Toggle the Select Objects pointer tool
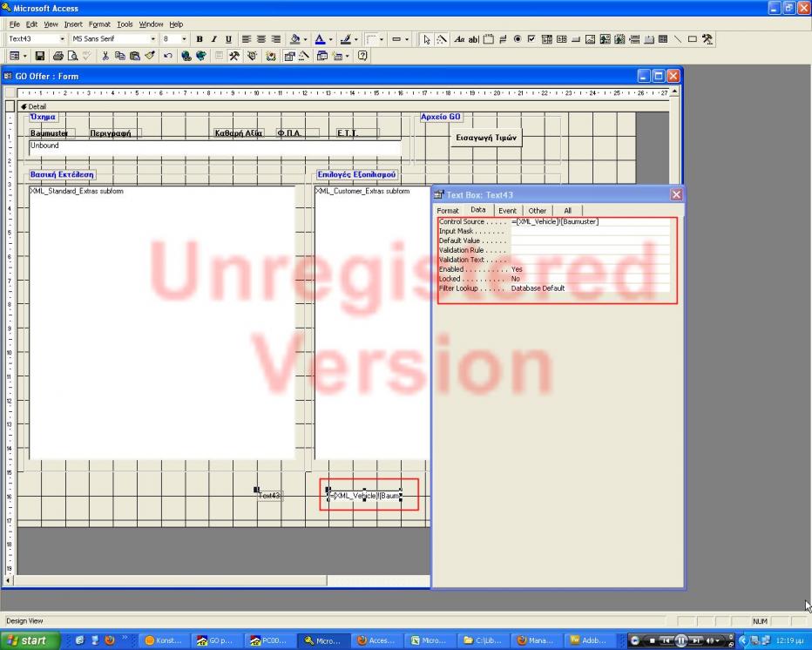 tap(427, 39)
